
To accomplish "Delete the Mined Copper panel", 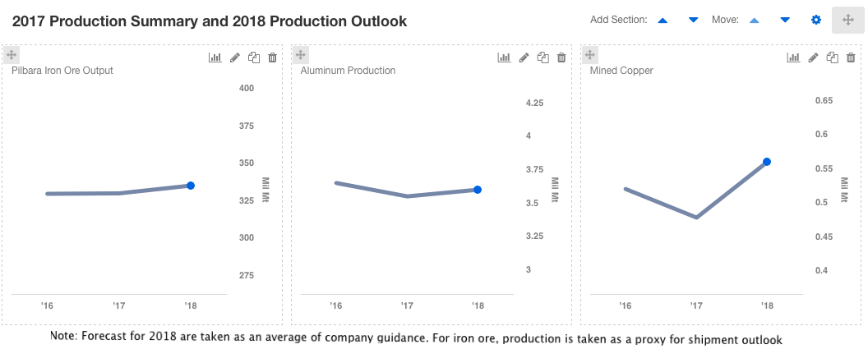I will coord(851,57).
